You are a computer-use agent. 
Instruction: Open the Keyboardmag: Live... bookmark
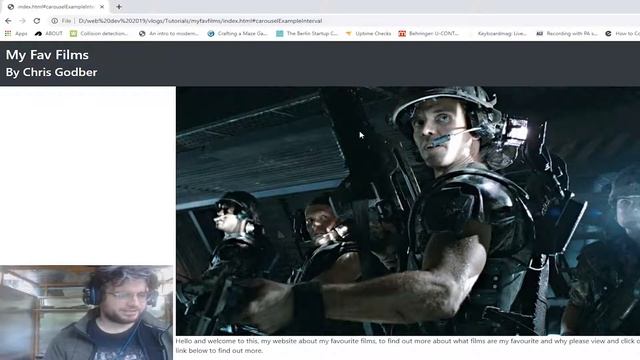click(x=498, y=33)
